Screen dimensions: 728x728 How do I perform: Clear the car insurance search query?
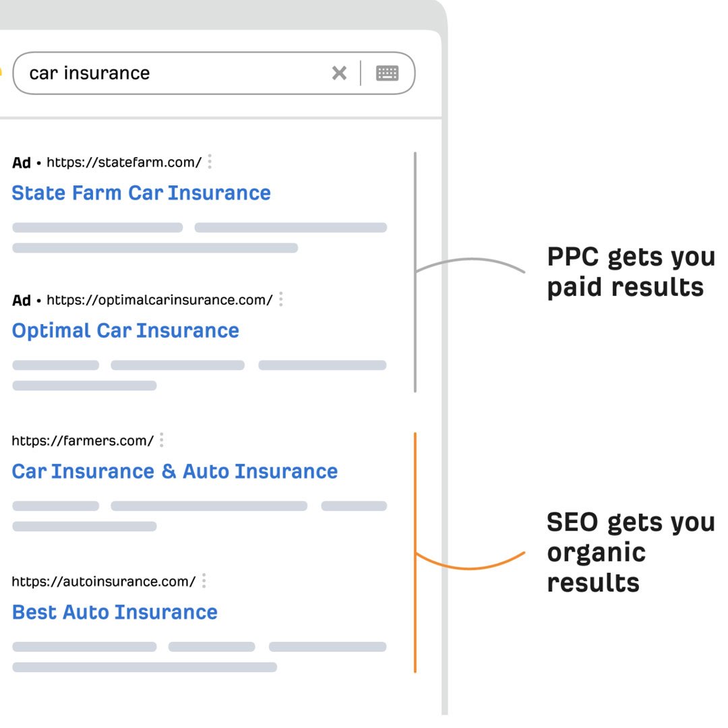pos(339,73)
